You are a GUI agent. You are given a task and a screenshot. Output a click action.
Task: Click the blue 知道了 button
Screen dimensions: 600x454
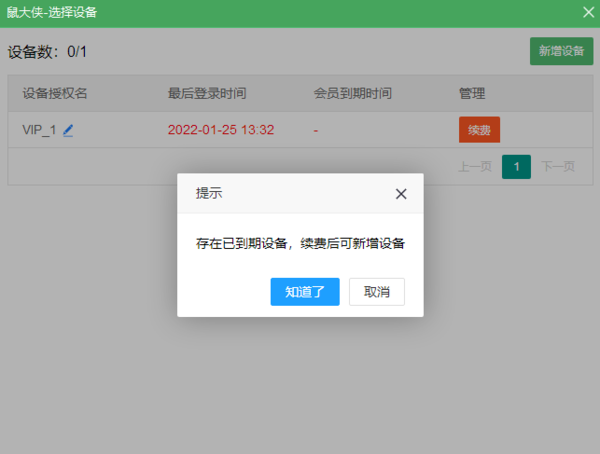pyautogui.click(x=305, y=291)
